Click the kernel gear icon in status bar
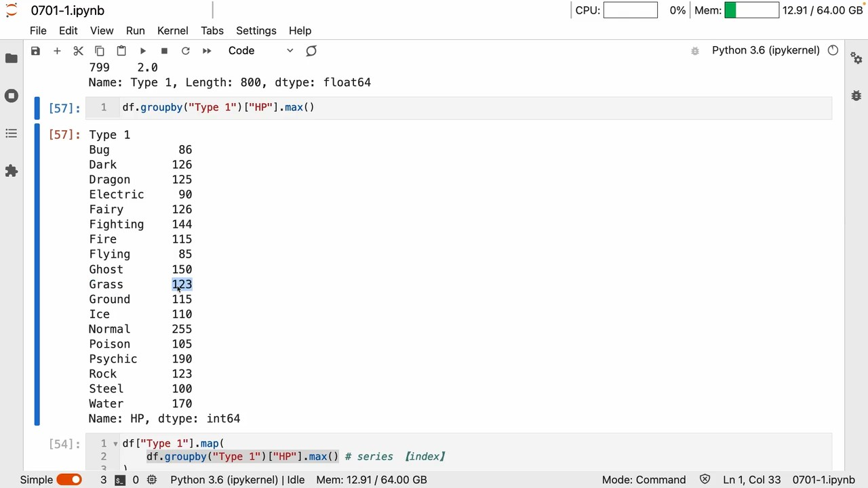Image resolution: width=868 pixels, height=488 pixels. pos(152,480)
